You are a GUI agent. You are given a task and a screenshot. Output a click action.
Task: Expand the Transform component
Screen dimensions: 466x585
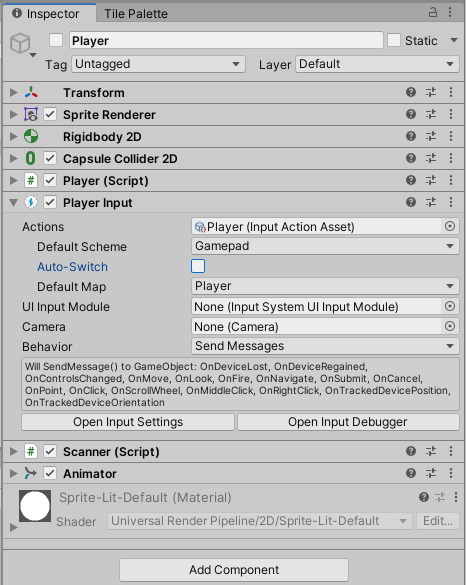tap(13, 92)
